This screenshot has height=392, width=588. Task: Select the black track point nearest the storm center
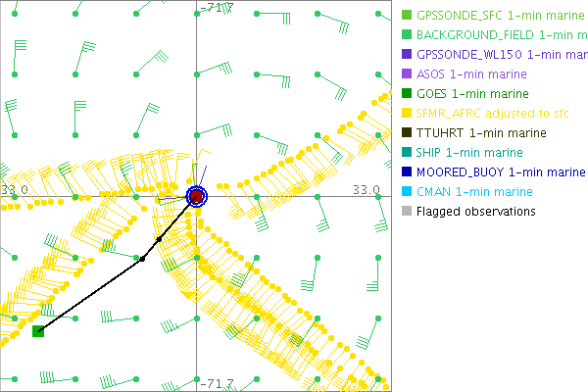[x=159, y=238]
